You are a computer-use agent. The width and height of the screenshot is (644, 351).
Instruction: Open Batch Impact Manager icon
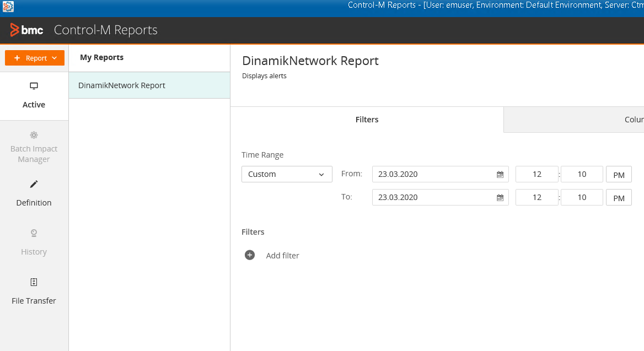click(34, 135)
